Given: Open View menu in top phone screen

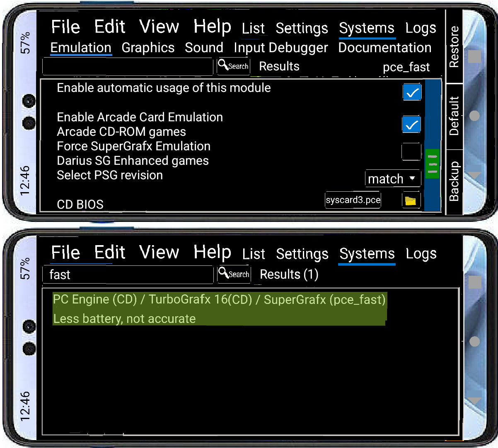Looking at the screenshot, I should (159, 27).
